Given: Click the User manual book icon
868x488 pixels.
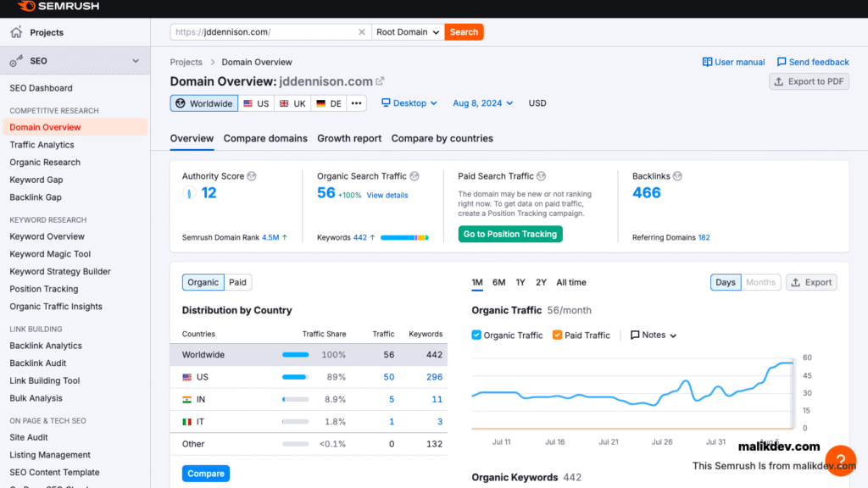Looking at the screenshot, I should pos(707,62).
